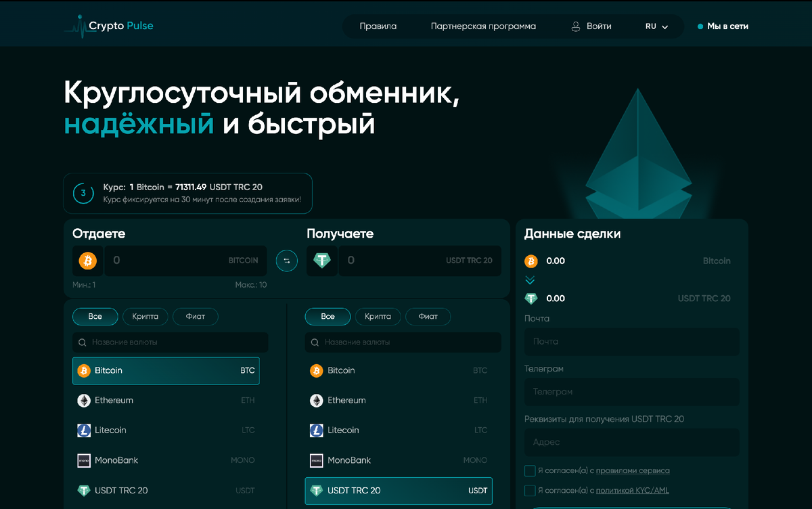Check the service rules agreement checkbox
This screenshot has width=812, height=509.
pyautogui.click(x=530, y=470)
